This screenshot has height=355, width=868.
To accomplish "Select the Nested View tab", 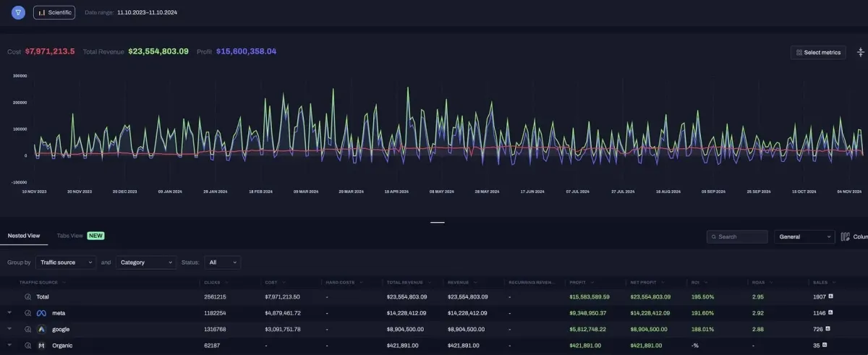I will point(23,236).
